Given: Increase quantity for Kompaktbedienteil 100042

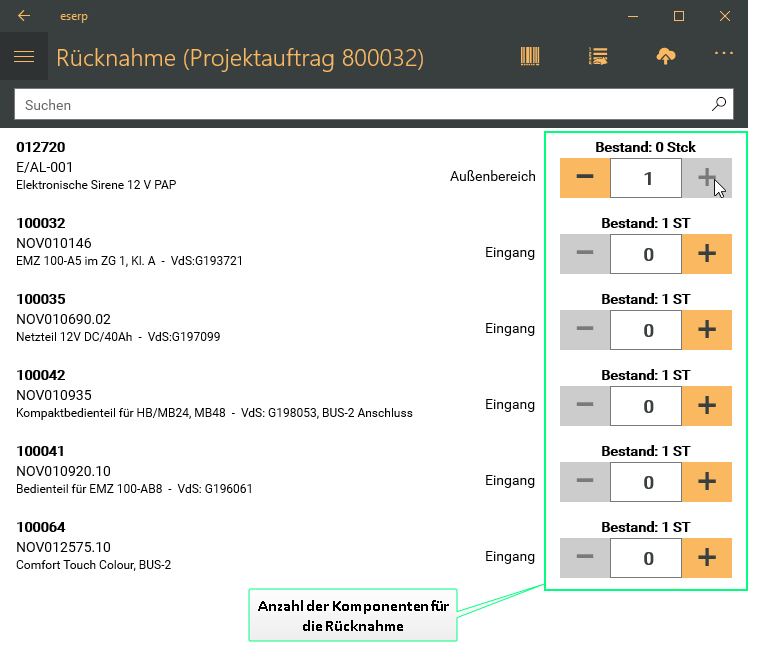Looking at the screenshot, I should (x=706, y=406).
